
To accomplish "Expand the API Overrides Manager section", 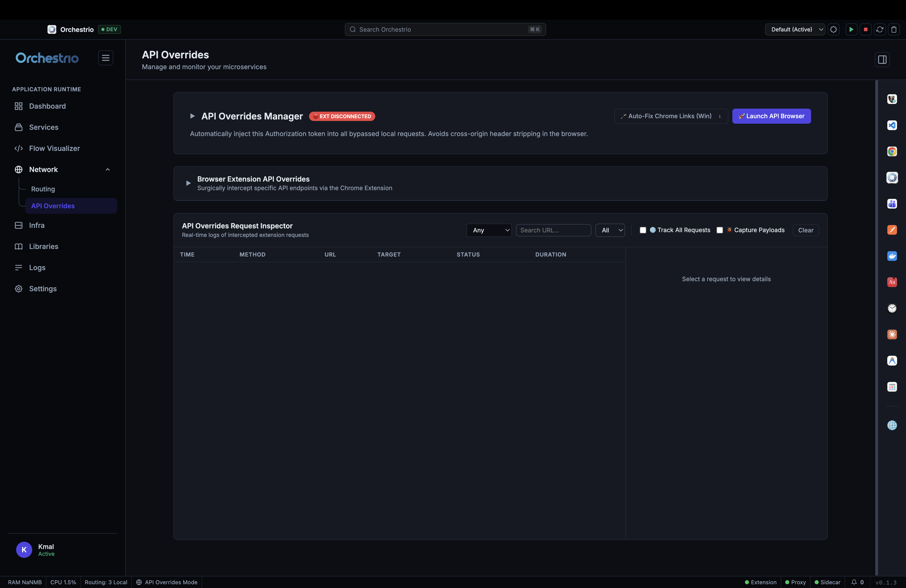I will point(192,116).
